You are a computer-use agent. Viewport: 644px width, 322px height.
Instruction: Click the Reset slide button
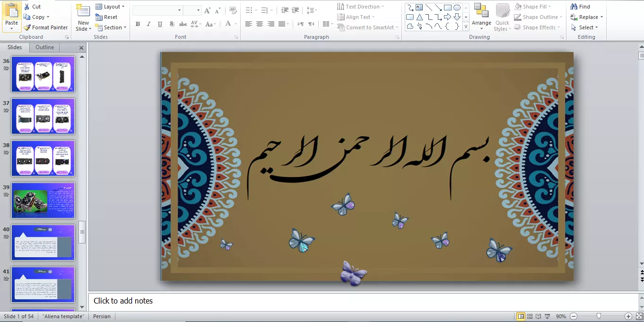point(106,17)
